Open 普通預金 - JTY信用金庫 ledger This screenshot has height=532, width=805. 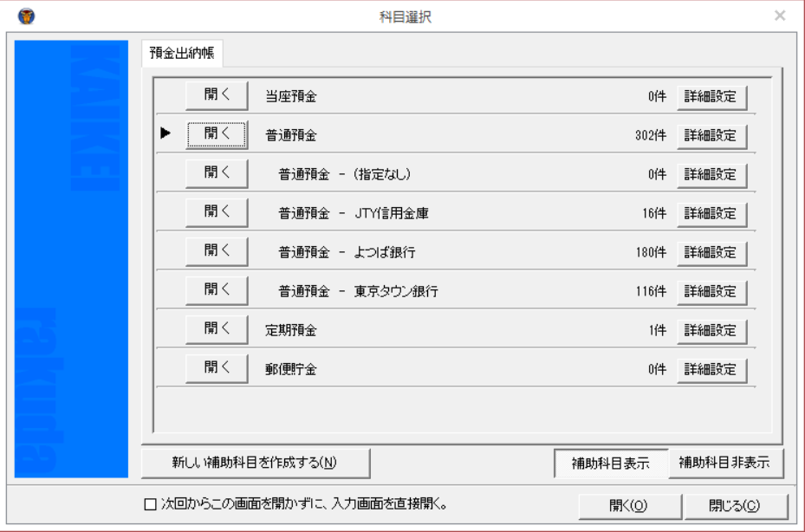point(217,212)
